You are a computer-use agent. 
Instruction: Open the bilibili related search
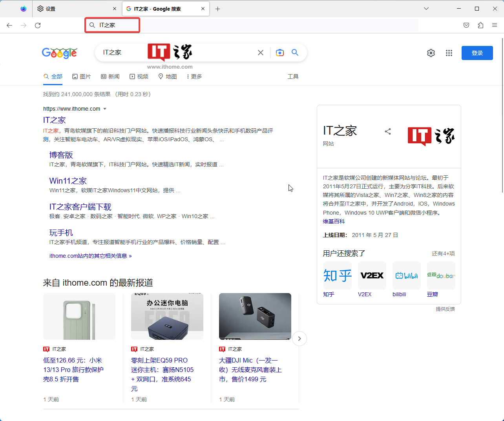click(x=407, y=279)
